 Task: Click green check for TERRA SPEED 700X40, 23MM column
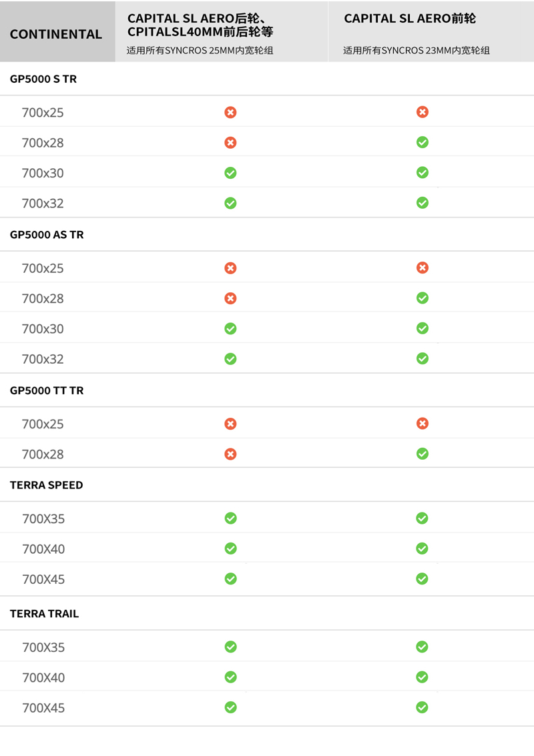point(422,548)
